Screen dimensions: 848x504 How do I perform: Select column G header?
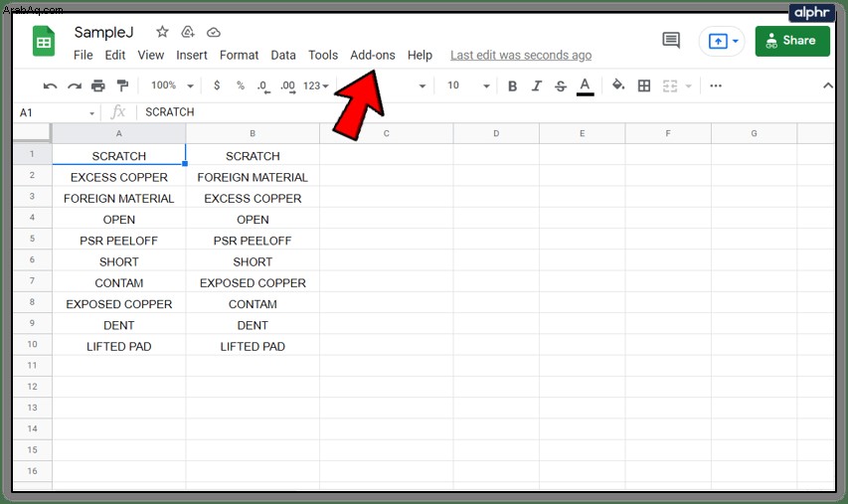point(754,133)
